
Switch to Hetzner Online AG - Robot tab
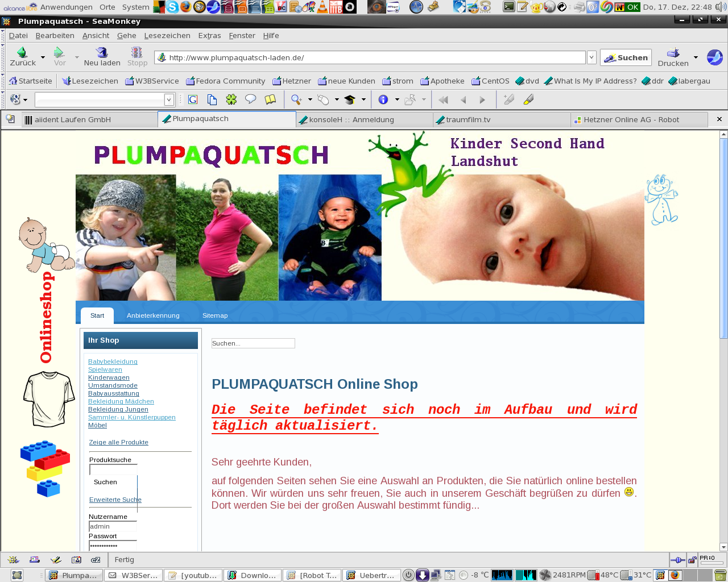point(639,119)
